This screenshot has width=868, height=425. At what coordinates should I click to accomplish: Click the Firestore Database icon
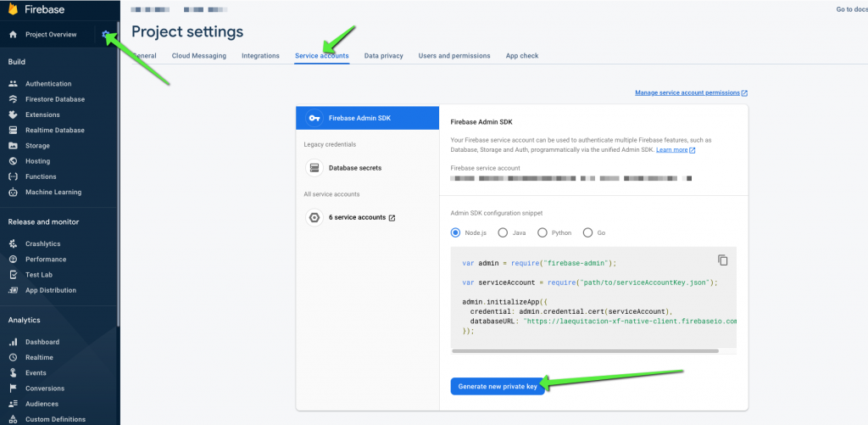coord(14,99)
